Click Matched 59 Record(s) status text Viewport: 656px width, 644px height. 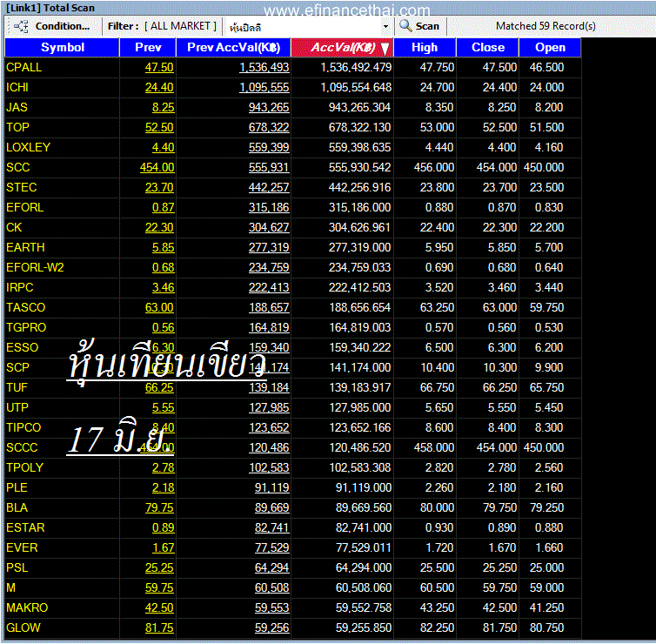(x=546, y=26)
